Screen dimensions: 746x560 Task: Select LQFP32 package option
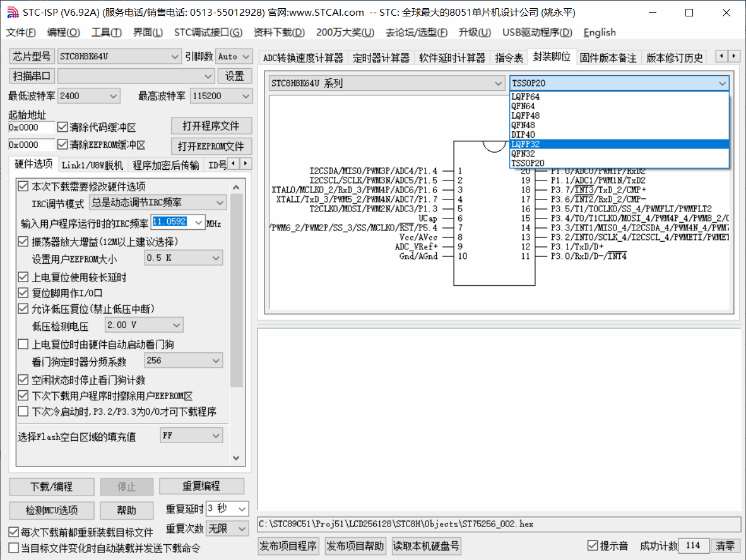(x=619, y=144)
